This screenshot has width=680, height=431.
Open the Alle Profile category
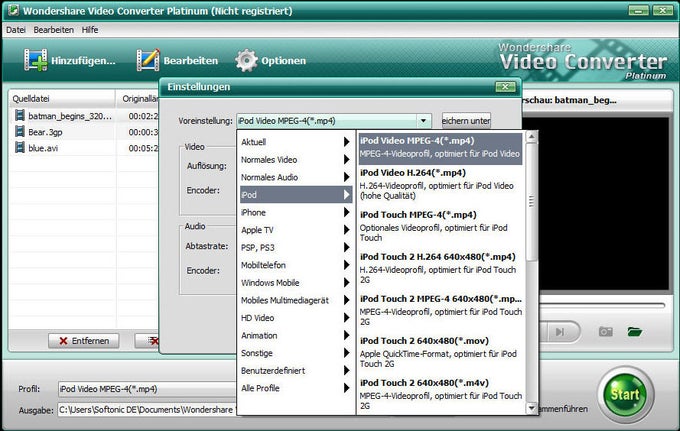(295, 388)
